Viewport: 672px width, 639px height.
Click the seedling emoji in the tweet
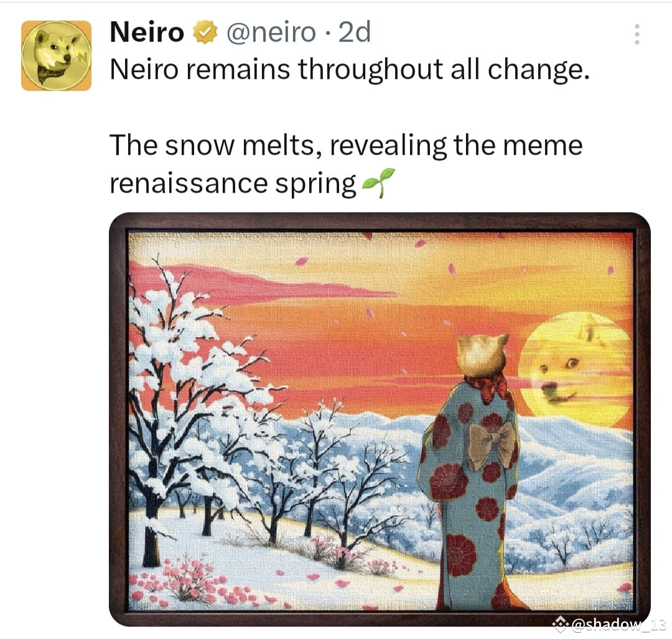(x=380, y=183)
